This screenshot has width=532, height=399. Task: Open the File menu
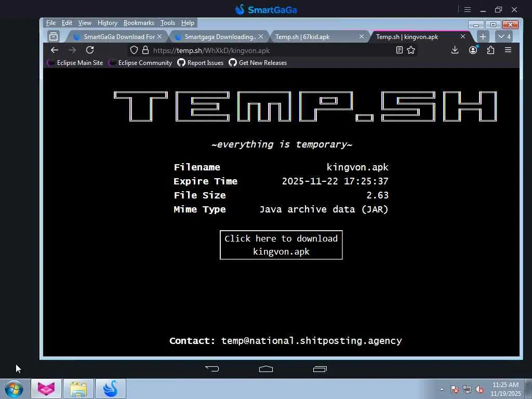click(51, 23)
